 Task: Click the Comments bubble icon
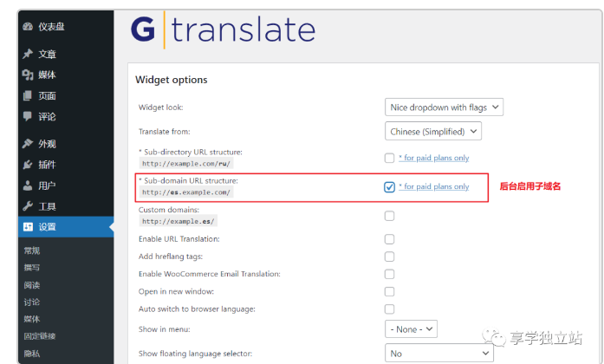[28, 116]
